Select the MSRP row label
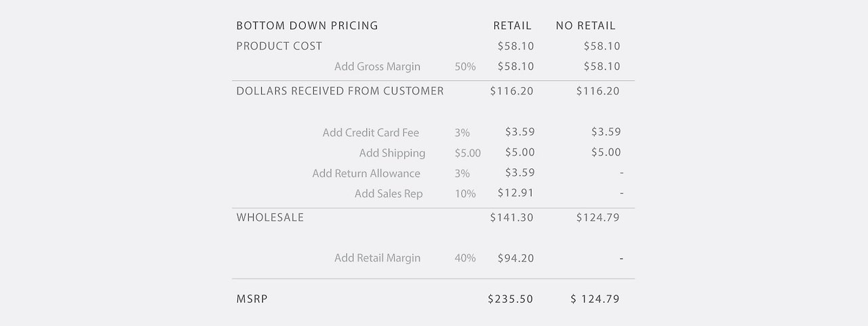The width and height of the screenshot is (868, 326). click(252, 299)
